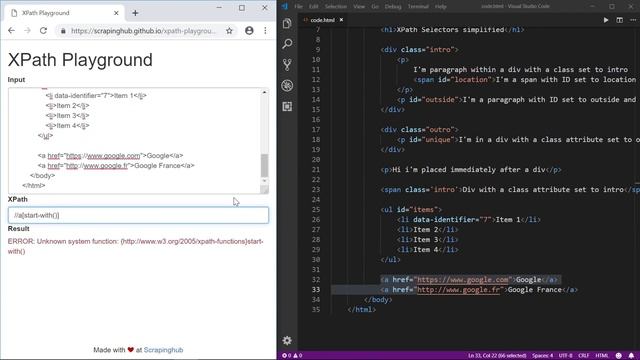Open the Source Control view in VS Code
This screenshot has height=360, width=640.
(287, 64)
